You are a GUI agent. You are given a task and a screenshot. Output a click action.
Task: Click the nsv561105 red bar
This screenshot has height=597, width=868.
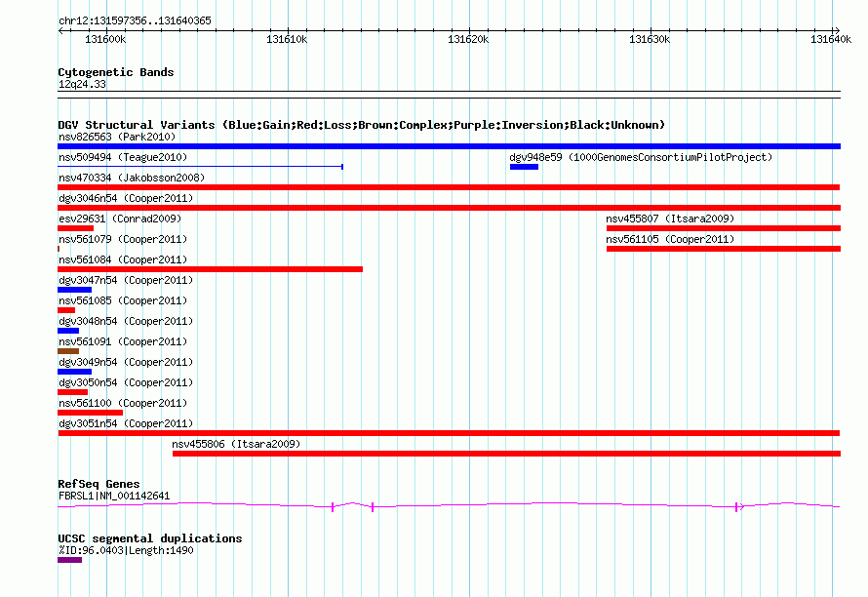(x=724, y=249)
